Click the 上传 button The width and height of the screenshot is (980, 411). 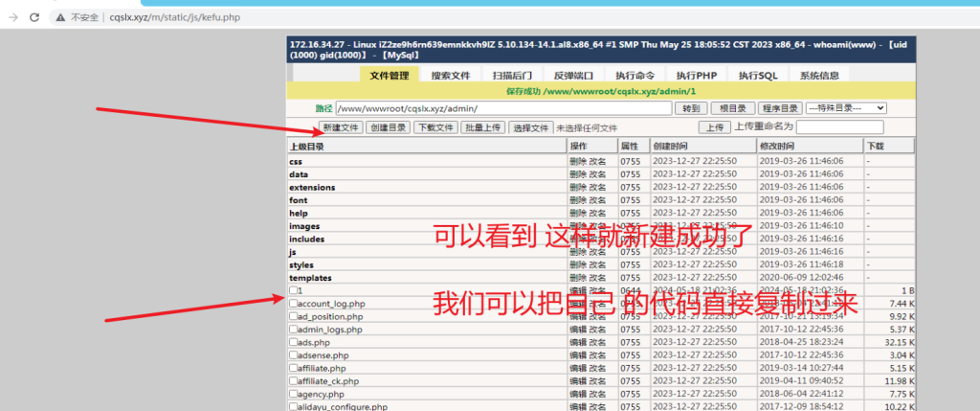coord(713,127)
